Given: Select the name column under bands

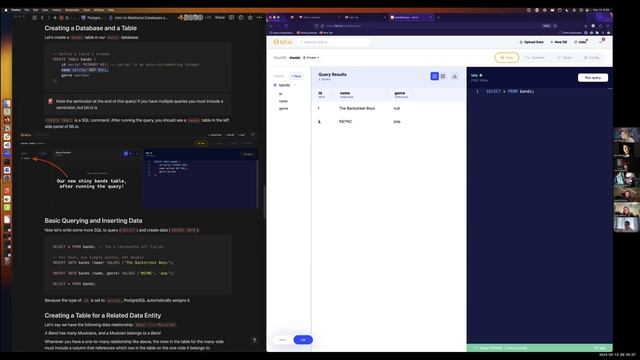Looking at the screenshot, I should 283,101.
